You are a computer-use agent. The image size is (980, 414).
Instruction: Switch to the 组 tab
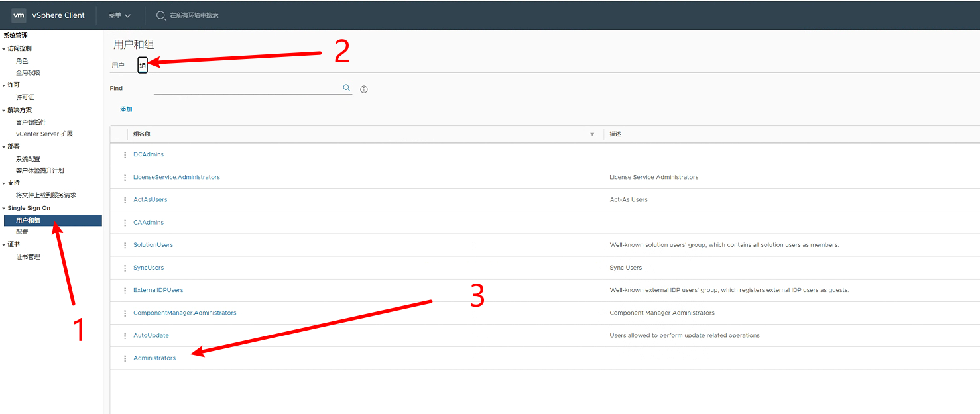tap(143, 66)
